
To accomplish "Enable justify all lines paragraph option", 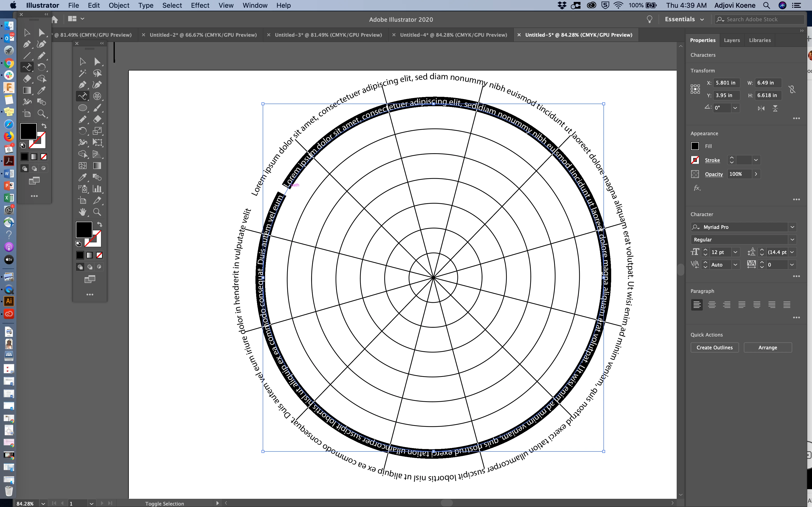I will click(787, 305).
